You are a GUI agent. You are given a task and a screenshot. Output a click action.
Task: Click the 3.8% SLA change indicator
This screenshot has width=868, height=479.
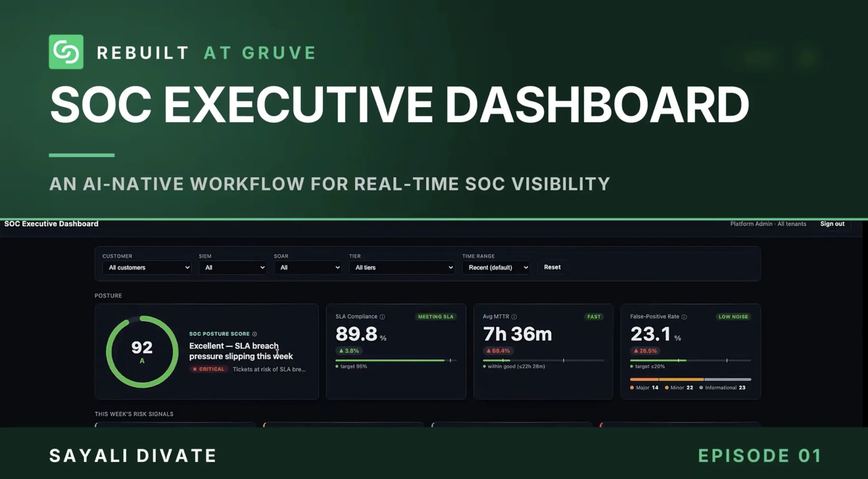pos(349,351)
